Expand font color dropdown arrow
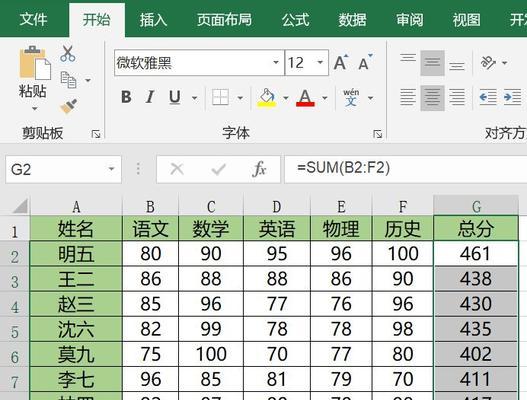Image resolution: width=527 pixels, height=400 pixels. [325, 98]
